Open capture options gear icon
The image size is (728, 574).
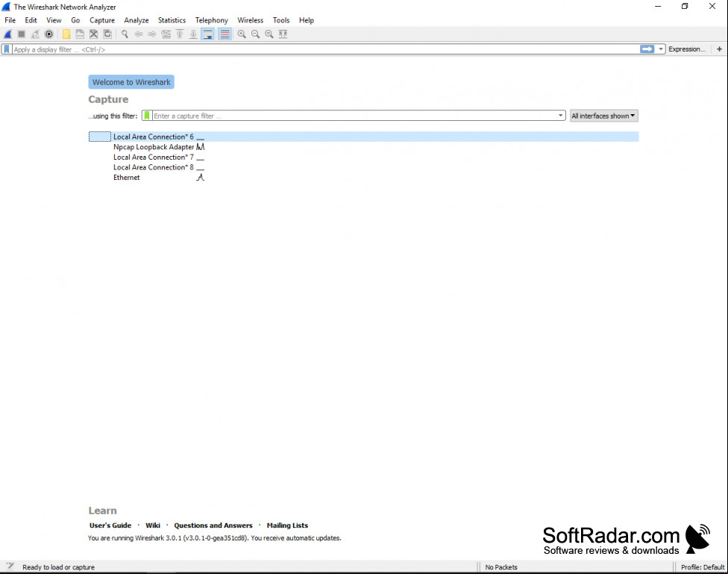[48, 34]
